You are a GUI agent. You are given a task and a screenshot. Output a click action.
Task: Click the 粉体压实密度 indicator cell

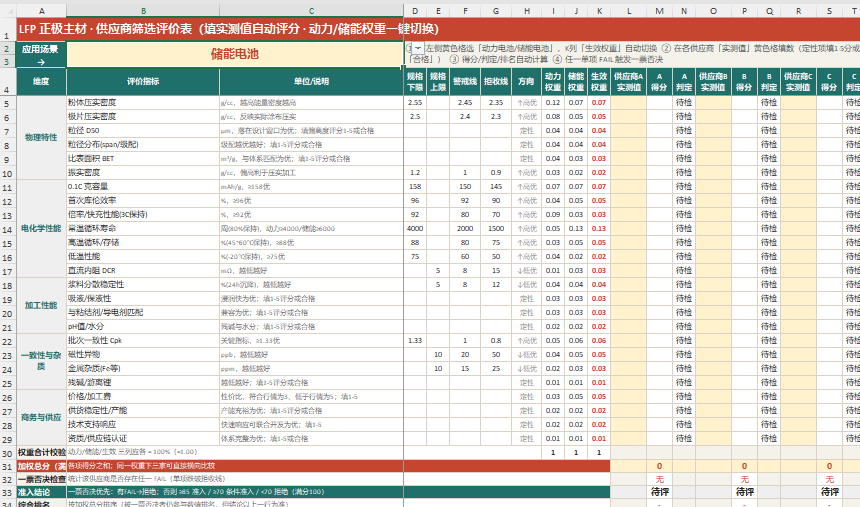click(x=143, y=103)
